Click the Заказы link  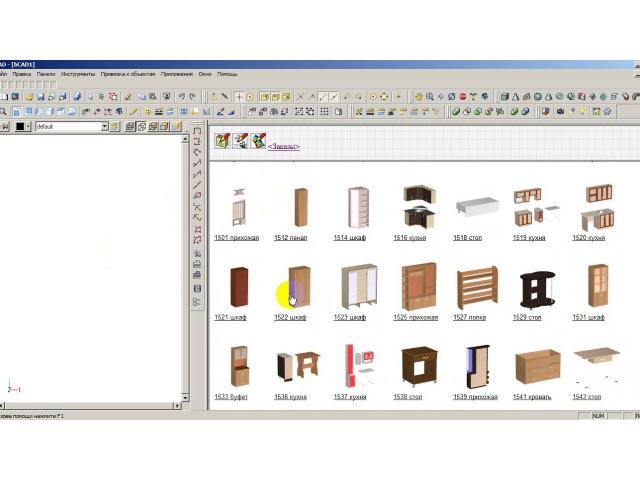tap(283, 147)
